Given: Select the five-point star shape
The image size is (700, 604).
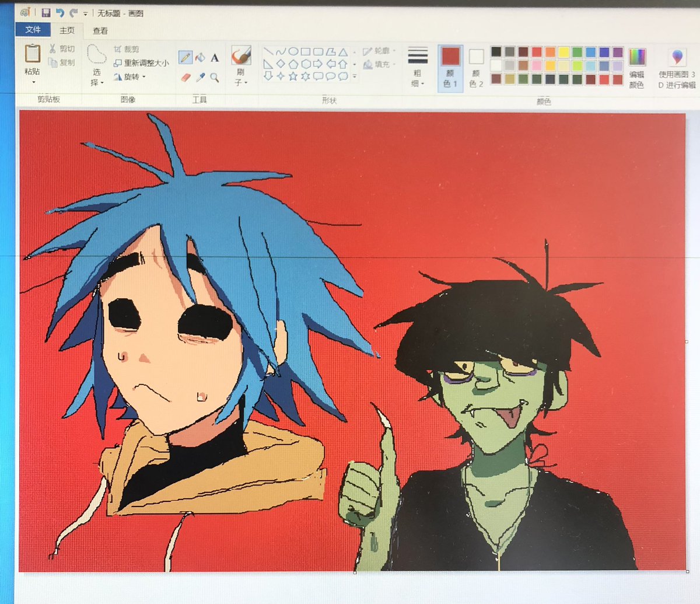Looking at the screenshot, I should click(x=293, y=76).
